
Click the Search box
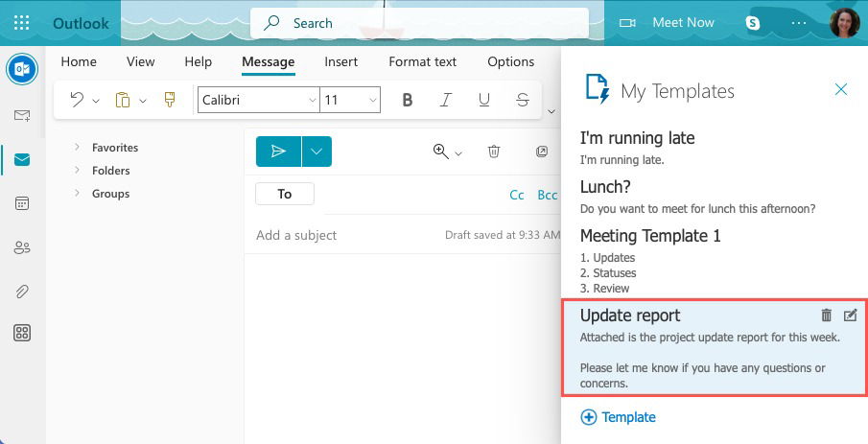tap(419, 23)
